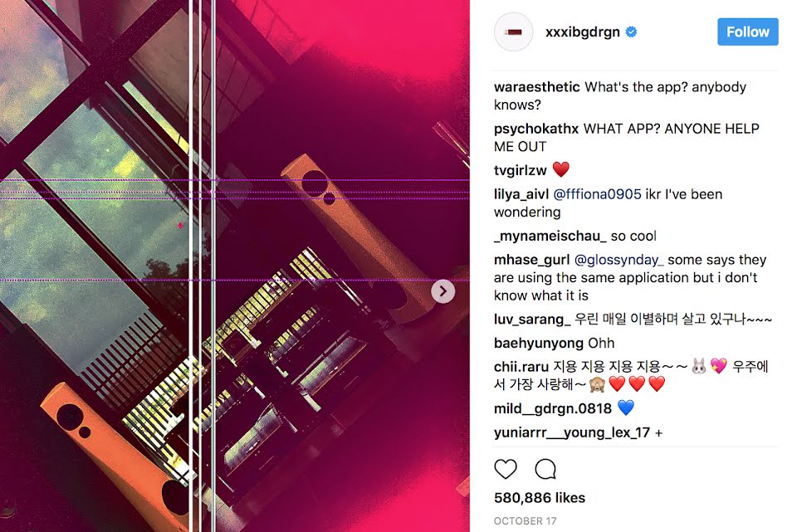Go to next photo with arrow
The width and height of the screenshot is (797, 532).
pyautogui.click(x=443, y=291)
